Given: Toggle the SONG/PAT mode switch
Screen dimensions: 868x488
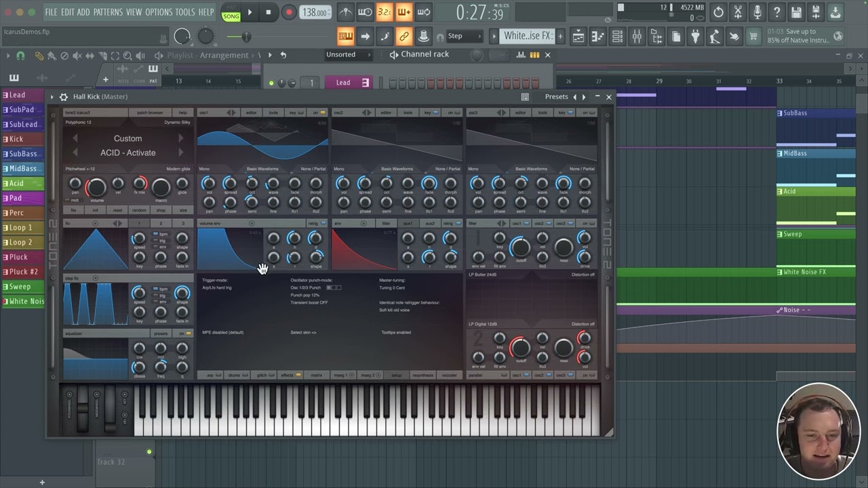Looking at the screenshot, I should pyautogui.click(x=231, y=12).
